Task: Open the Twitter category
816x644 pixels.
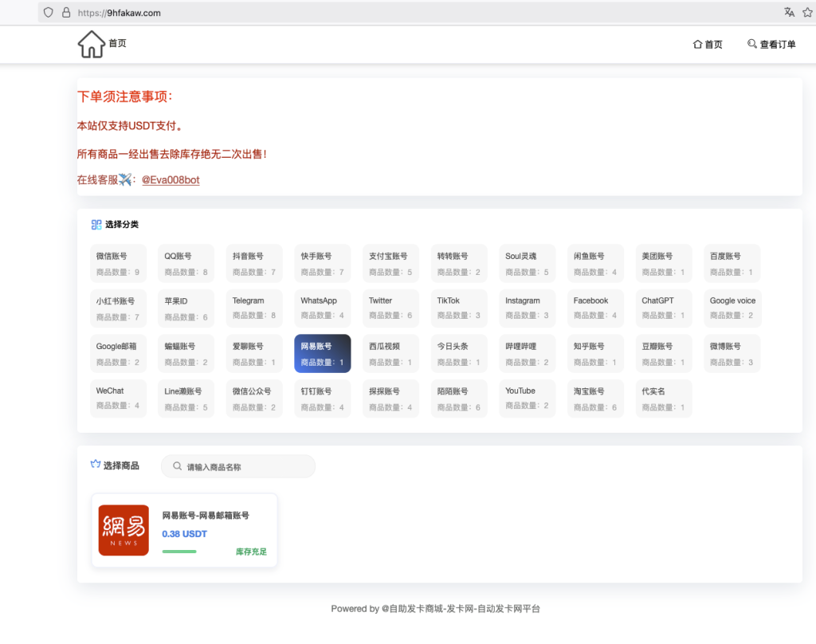Action: [390, 308]
